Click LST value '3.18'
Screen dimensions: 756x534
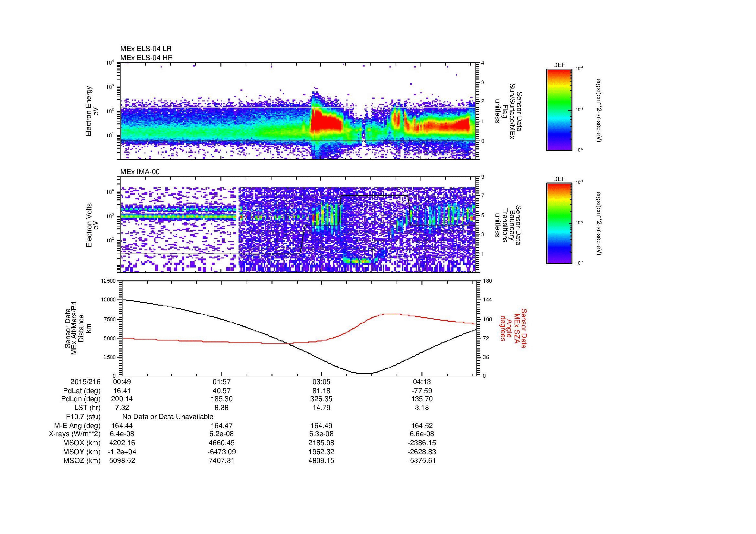tap(422, 408)
